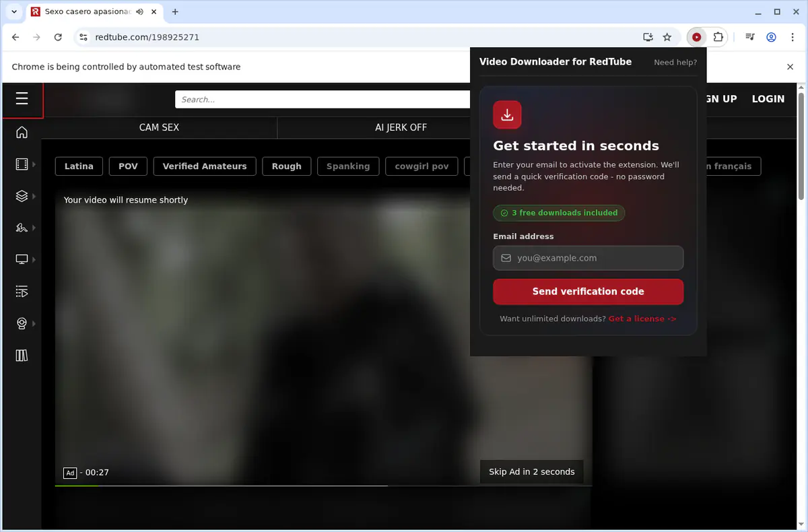
Task: Switch to the AI JERK OFF tab
Action: [401, 127]
